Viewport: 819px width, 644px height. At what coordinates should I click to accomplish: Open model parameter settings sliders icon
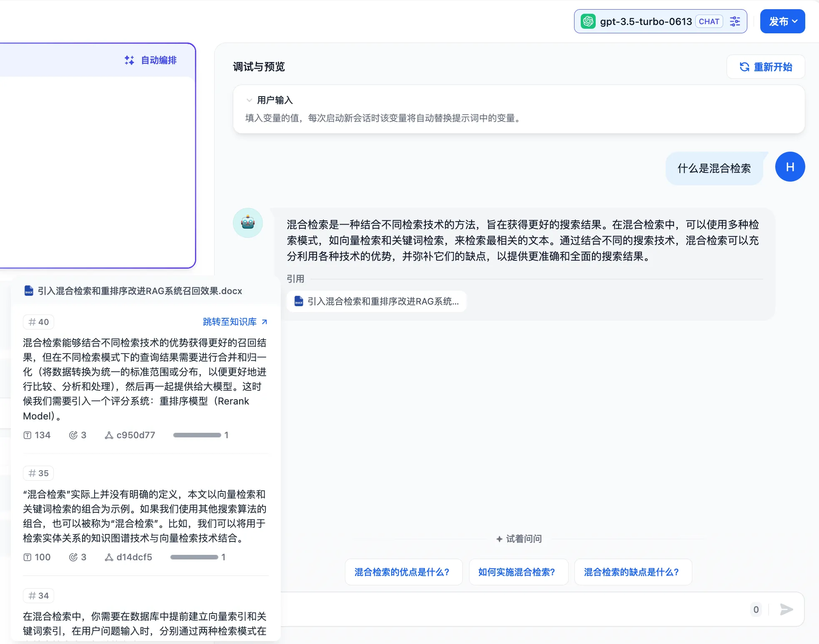click(x=735, y=21)
